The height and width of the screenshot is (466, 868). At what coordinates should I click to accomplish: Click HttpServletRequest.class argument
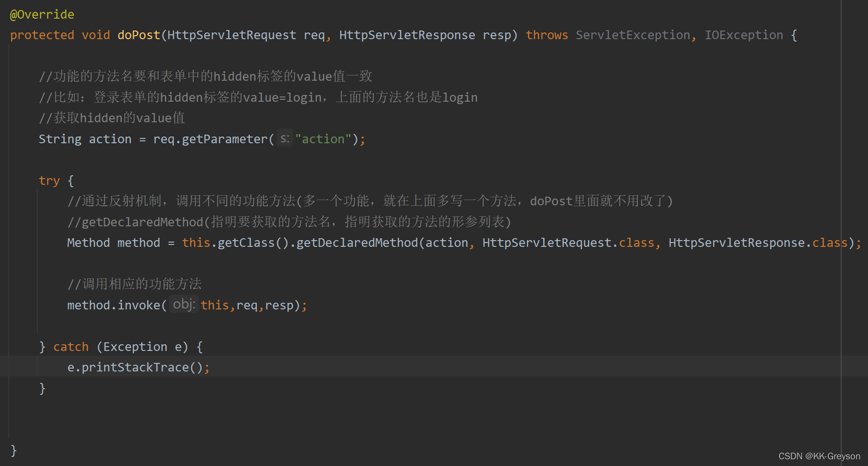point(568,243)
